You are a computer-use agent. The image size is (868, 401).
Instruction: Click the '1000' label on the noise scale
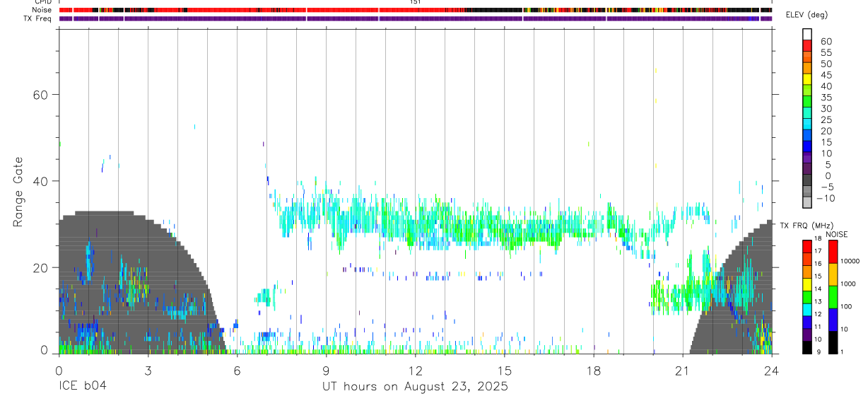click(848, 284)
